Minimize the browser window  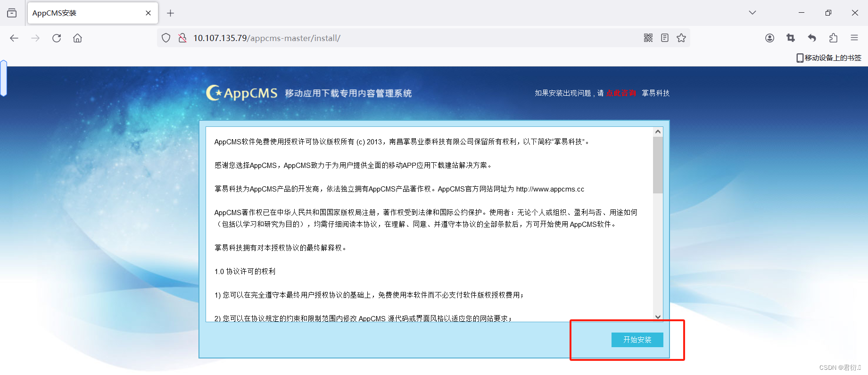tap(802, 13)
